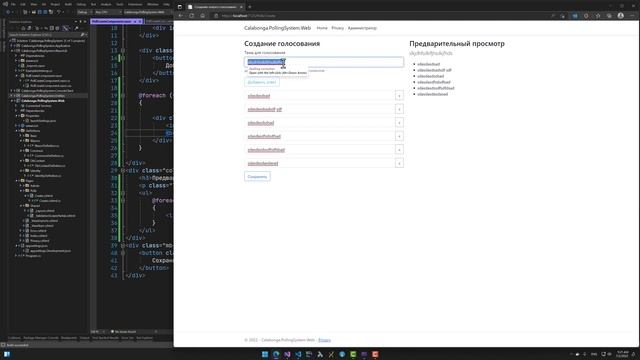The image size is (640, 360).
Task: Click the Undo icon in Visual Studio toolbar
Action: pyautogui.click(x=59, y=12)
